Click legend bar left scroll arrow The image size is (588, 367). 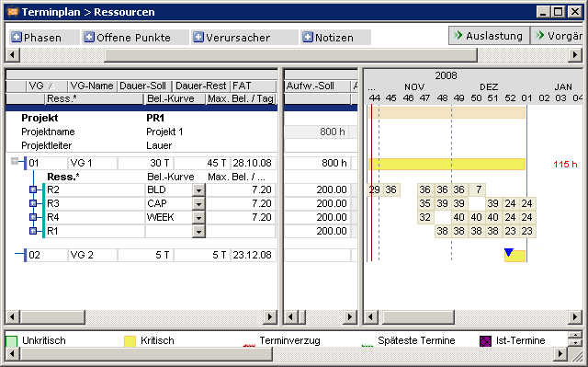(12, 353)
